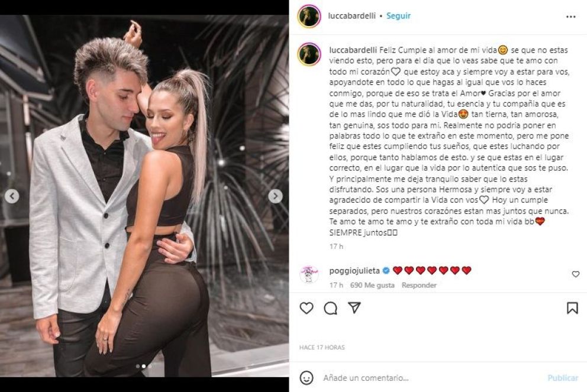Screen dimensions: 587x392
Task: Open comments via the speech bubble icon
Action: (x=330, y=308)
